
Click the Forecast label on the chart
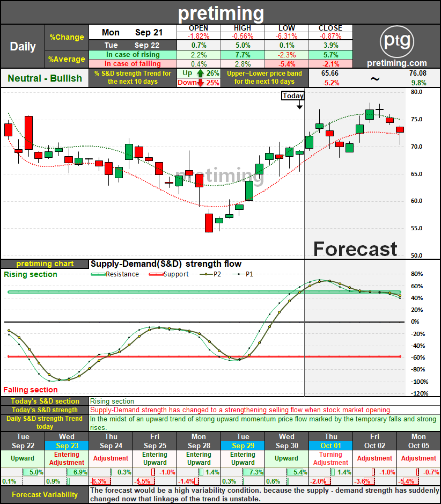click(355, 249)
